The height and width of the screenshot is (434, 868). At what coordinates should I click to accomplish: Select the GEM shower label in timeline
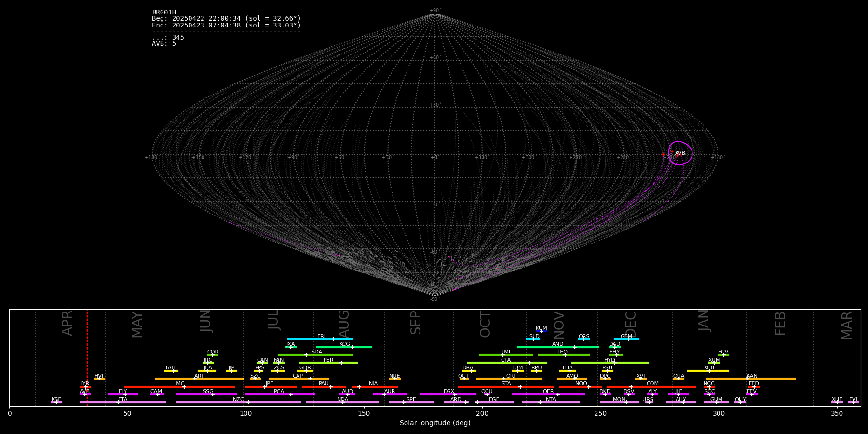pyautogui.click(x=626, y=337)
